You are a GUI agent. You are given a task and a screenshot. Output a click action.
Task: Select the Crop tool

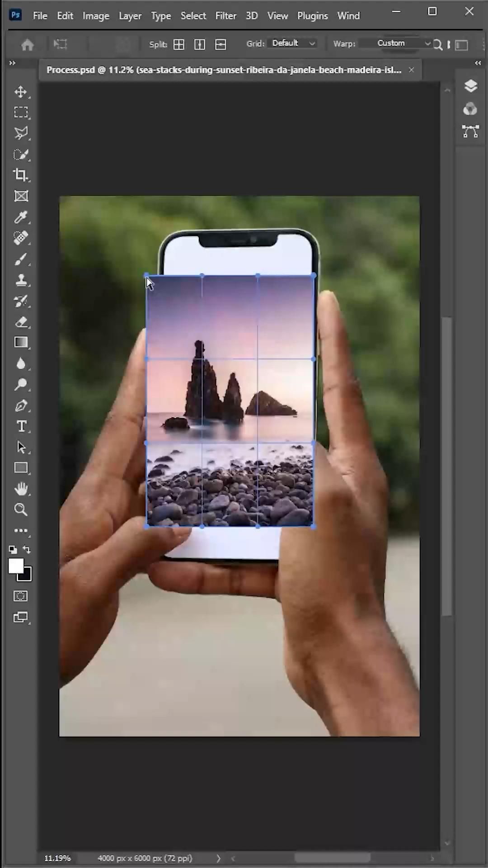tap(21, 175)
